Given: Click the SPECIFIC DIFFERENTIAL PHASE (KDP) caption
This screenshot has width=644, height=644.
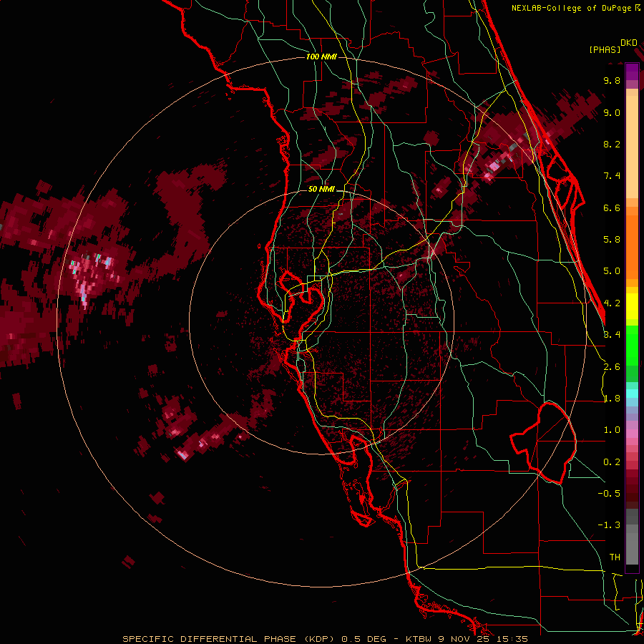Looking at the screenshot, I should pyautogui.click(x=229, y=639).
